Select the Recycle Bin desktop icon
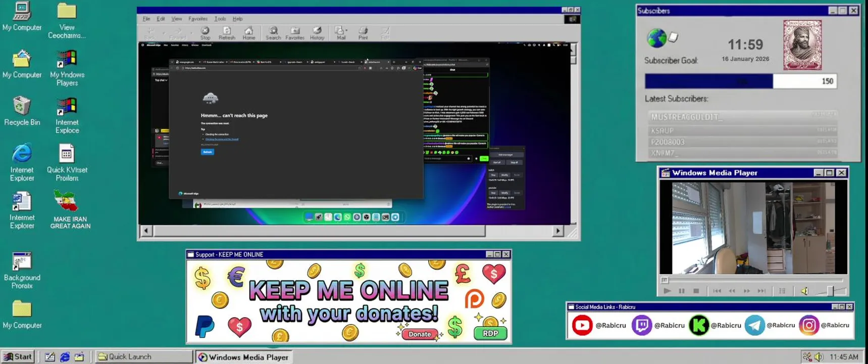The width and height of the screenshot is (868, 364). 22,111
